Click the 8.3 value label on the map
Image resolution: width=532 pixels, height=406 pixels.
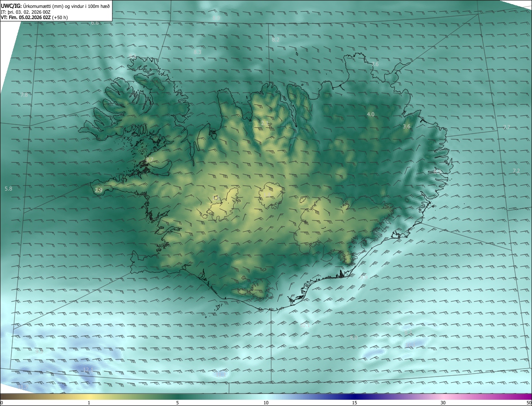click(197, 52)
